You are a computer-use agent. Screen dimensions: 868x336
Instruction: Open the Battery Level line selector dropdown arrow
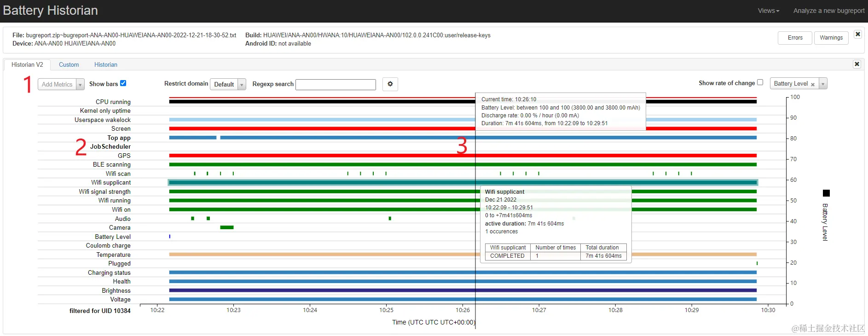[823, 84]
